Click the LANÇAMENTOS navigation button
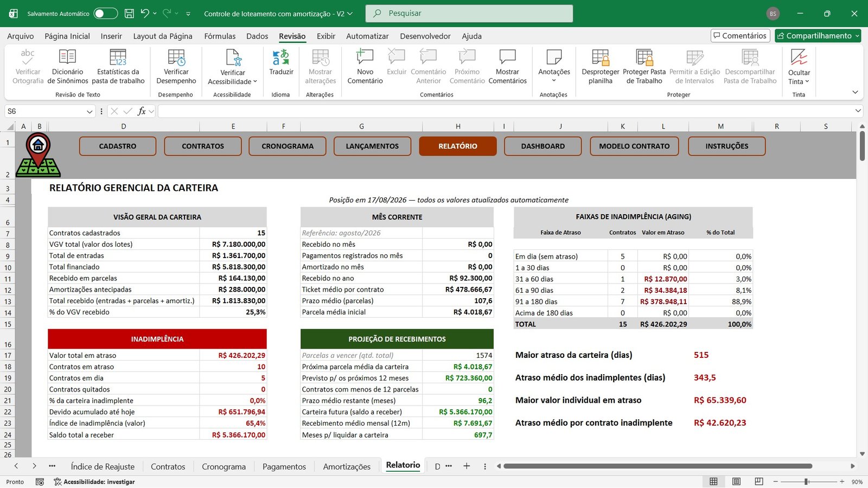The image size is (868, 488). click(x=372, y=146)
